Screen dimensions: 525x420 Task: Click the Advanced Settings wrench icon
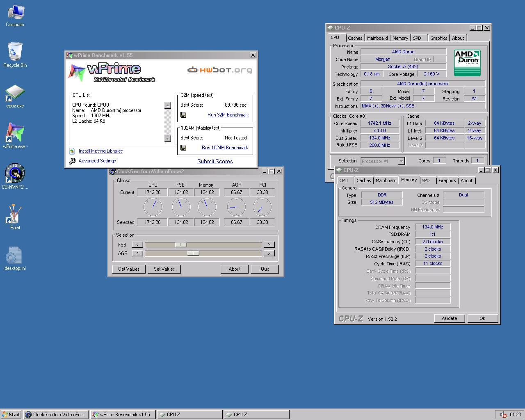(72, 161)
